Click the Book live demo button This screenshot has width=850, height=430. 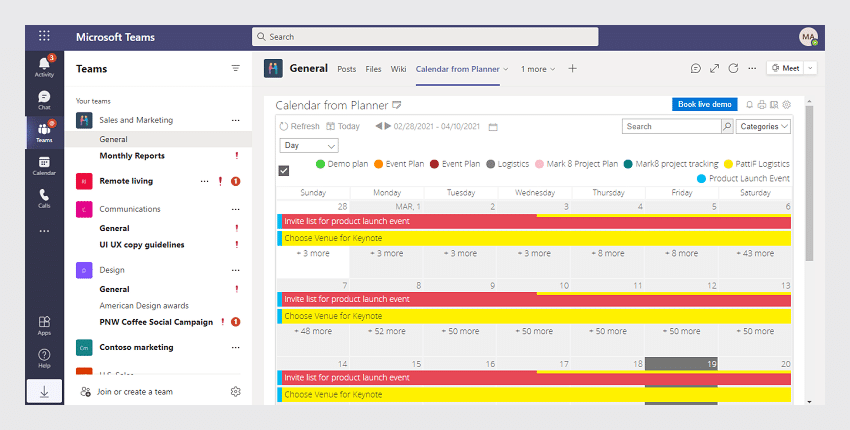[704, 104]
